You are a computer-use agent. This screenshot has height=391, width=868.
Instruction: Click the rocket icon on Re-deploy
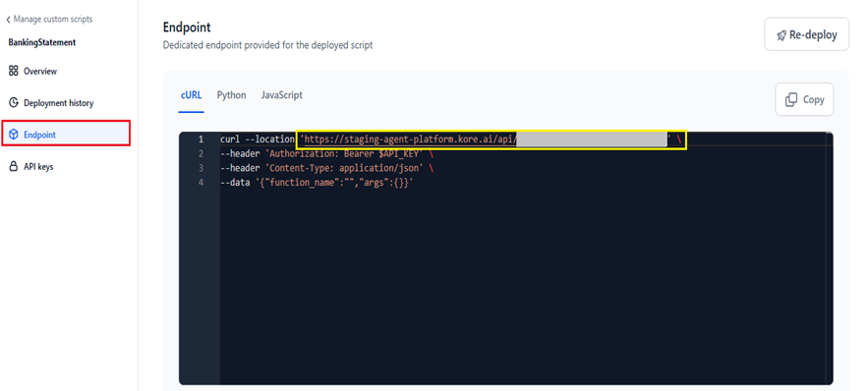click(x=781, y=35)
